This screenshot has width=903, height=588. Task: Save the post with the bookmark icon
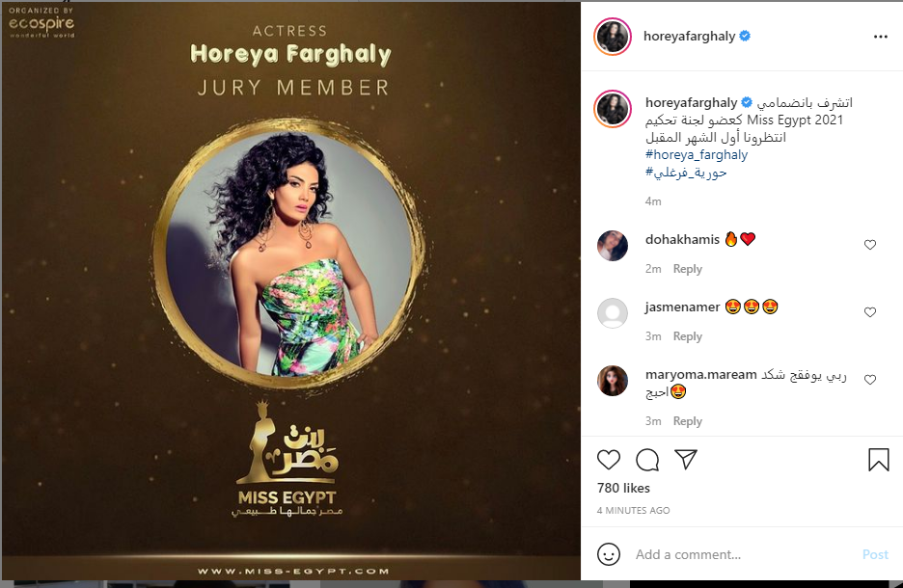[878, 460]
